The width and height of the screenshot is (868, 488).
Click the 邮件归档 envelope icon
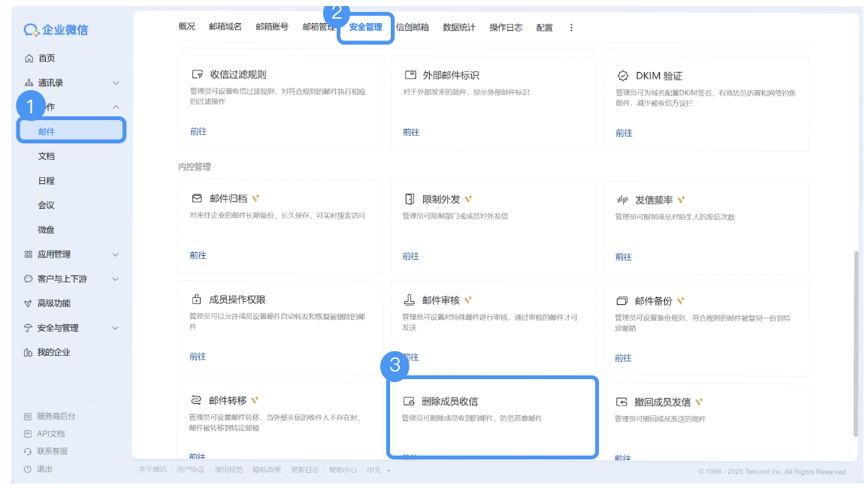[197, 198]
